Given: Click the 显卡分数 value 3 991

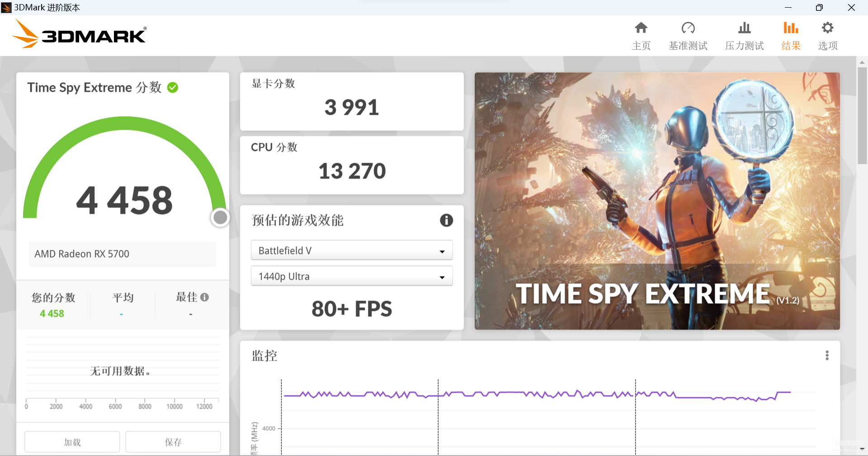Looking at the screenshot, I should 352,108.
